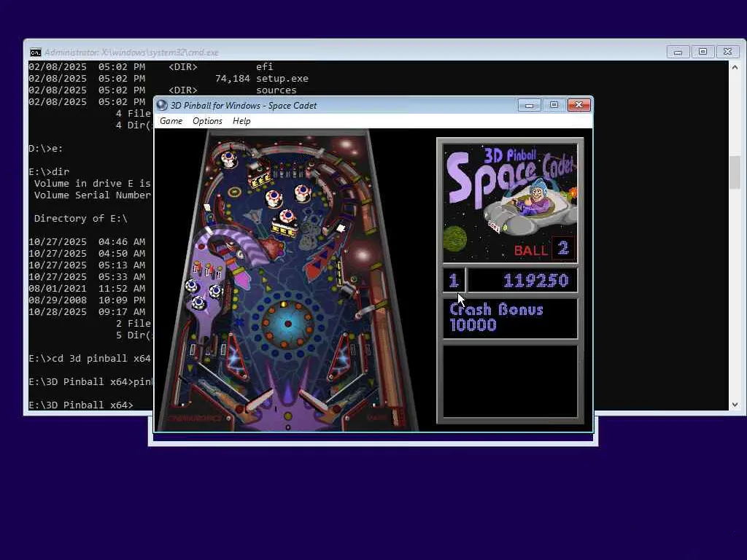Open the Game menu in 3D Pinball
The width and height of the screenshot is (747, 560).
[x=171, y=121]
